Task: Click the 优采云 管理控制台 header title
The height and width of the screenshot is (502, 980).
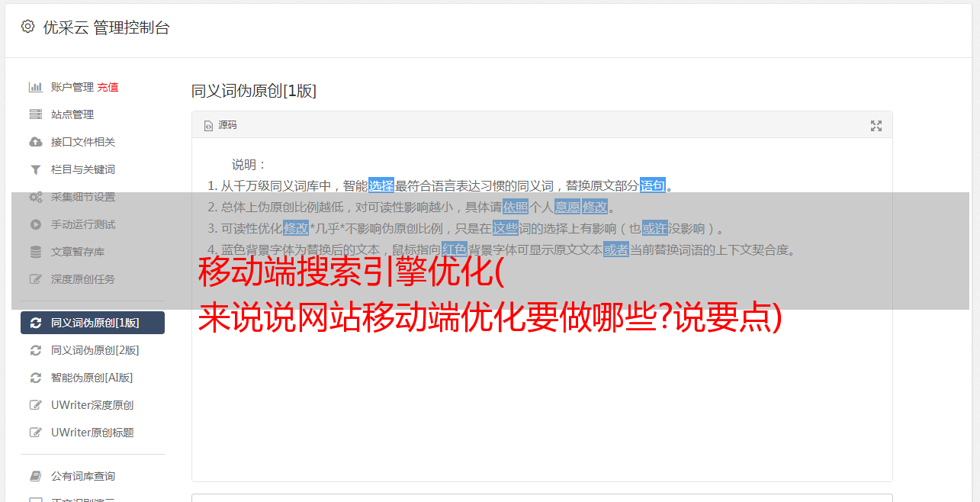Action: [x=106, y=27]
